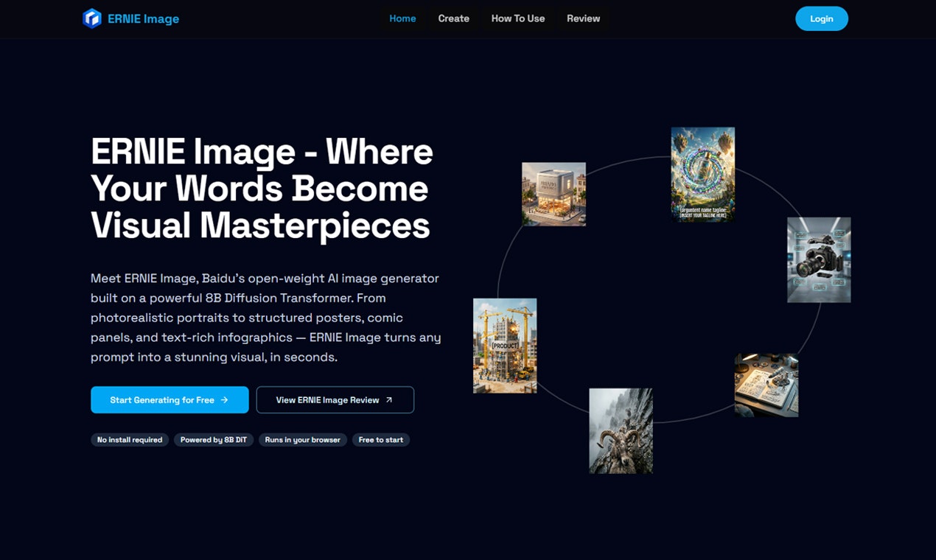Screen dimensions: 936x560
Task: Click the 'No install required' badge
Action: pos(130,440)
